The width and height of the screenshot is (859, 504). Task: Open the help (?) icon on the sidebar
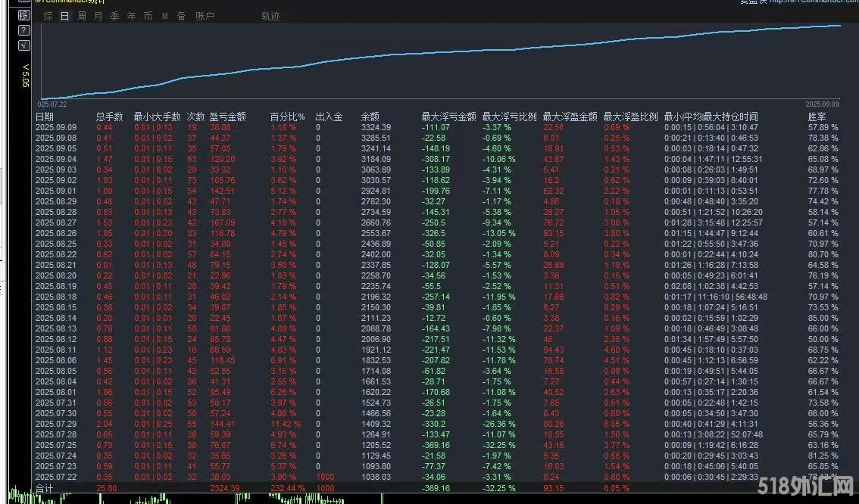point(26,30)
